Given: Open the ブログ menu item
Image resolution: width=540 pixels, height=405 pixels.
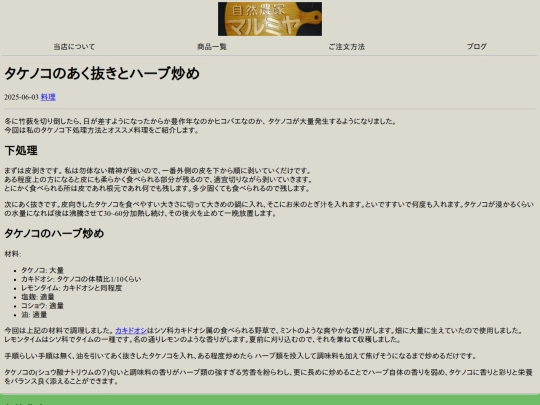Looking at the screenshot, I should coord(477,46).
